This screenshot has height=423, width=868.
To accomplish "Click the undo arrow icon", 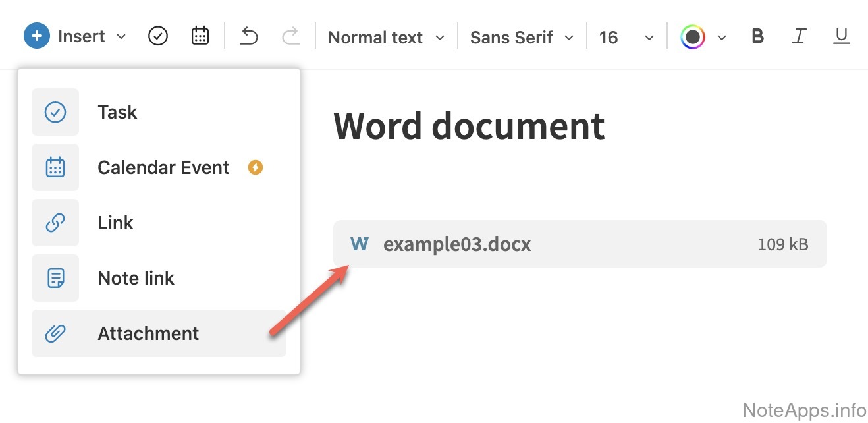I will (249, 36).
